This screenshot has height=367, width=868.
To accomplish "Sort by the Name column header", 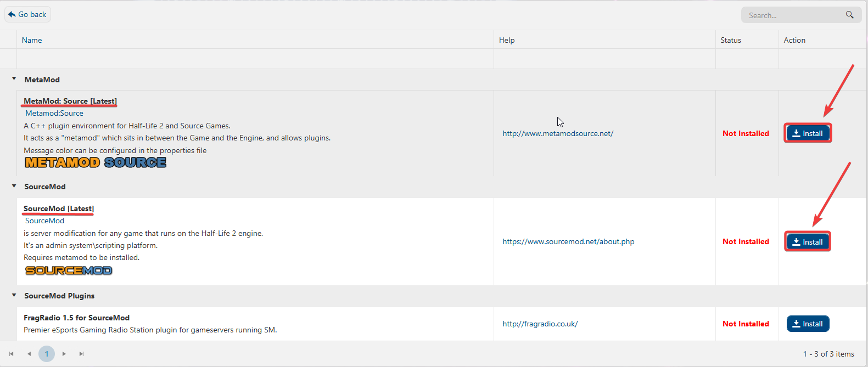I will pyautogui.click(x=32, y=40).
